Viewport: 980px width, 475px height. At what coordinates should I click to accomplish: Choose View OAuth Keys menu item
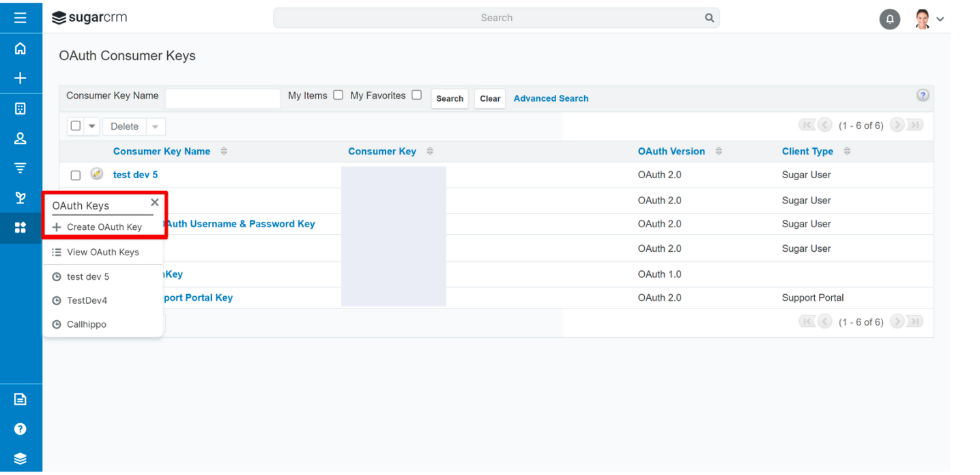coord(102,252)
